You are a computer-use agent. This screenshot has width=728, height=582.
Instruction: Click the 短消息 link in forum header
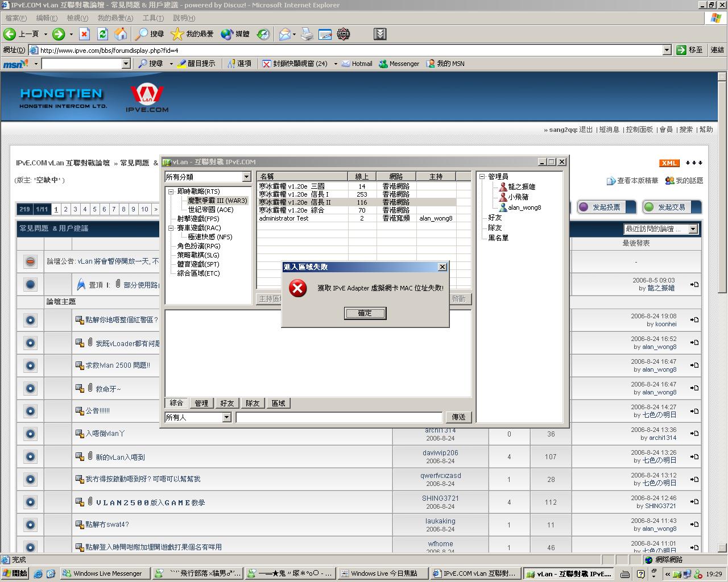click(609, 130)
